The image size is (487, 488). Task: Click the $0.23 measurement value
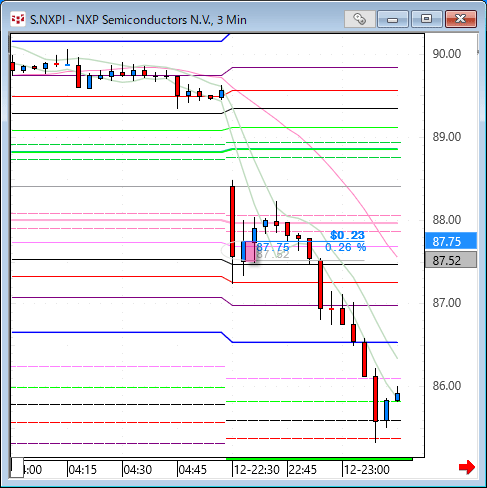[347, 235]
